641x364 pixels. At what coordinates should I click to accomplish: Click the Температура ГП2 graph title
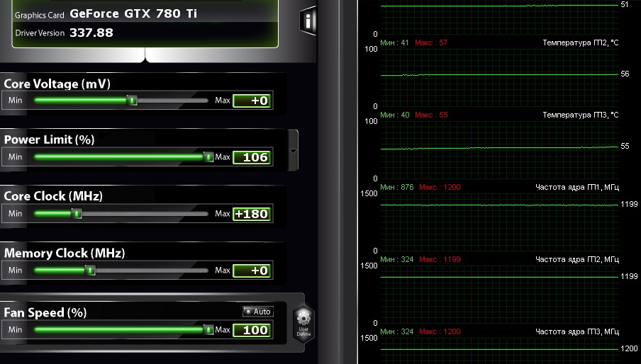click(x=581, y=43)
